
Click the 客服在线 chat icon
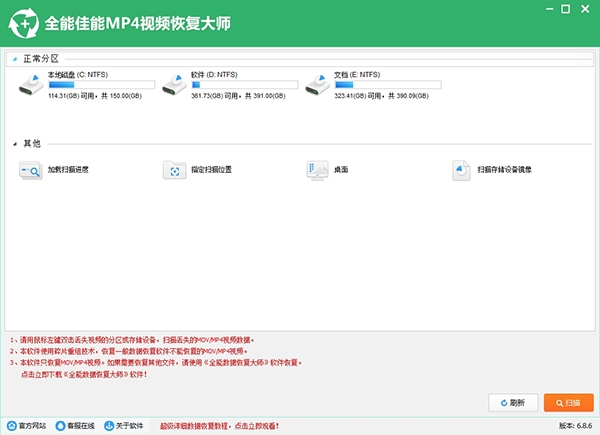pos(60,425)
